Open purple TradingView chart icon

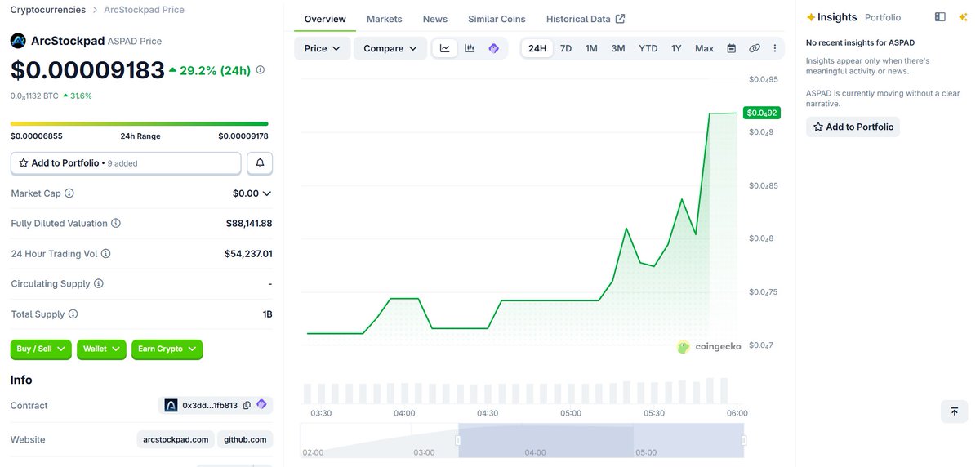tap(493, 48)
